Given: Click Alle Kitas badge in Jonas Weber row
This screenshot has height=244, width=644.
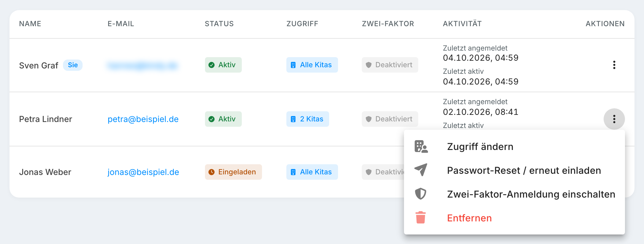Looking at the screenshot, I should 312,172.
